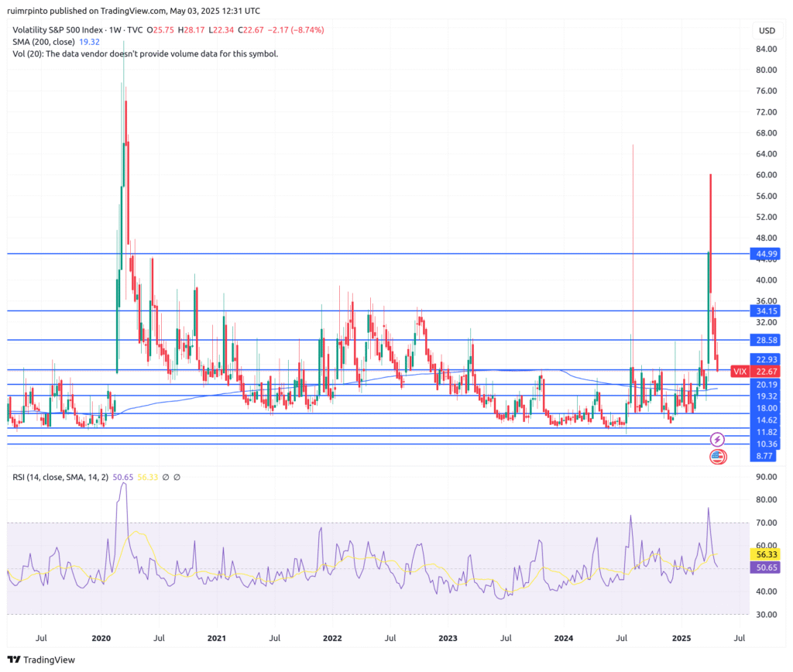Click the 2020 label on time axis
The height and width of the screenshot is (672, 793).
(x=101, y=638)
